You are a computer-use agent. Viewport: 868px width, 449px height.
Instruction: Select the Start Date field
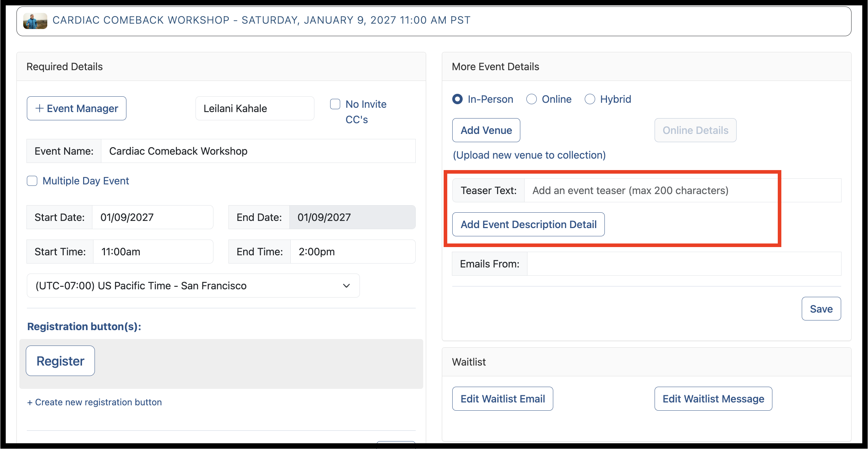tap(153, 217)
